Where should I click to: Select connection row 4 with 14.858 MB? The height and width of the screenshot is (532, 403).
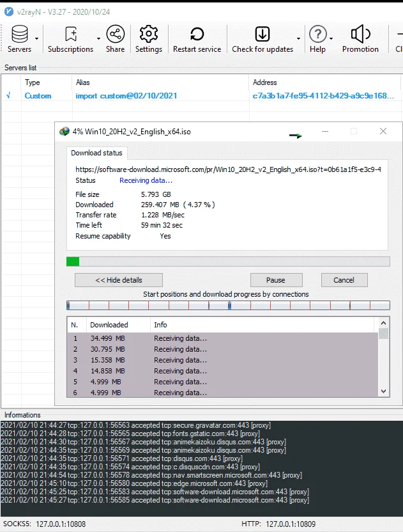click(x=223, y=371)
